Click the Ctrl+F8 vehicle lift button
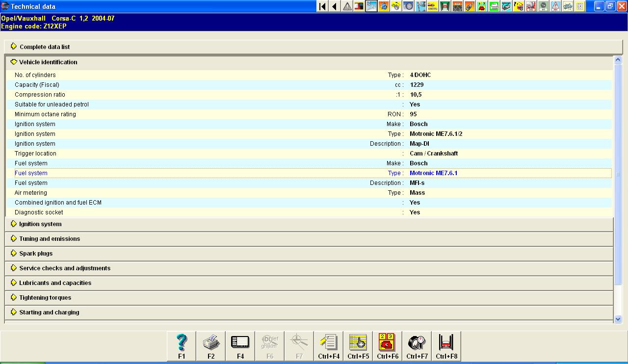The image size is (628, 364). pos(446,346)
